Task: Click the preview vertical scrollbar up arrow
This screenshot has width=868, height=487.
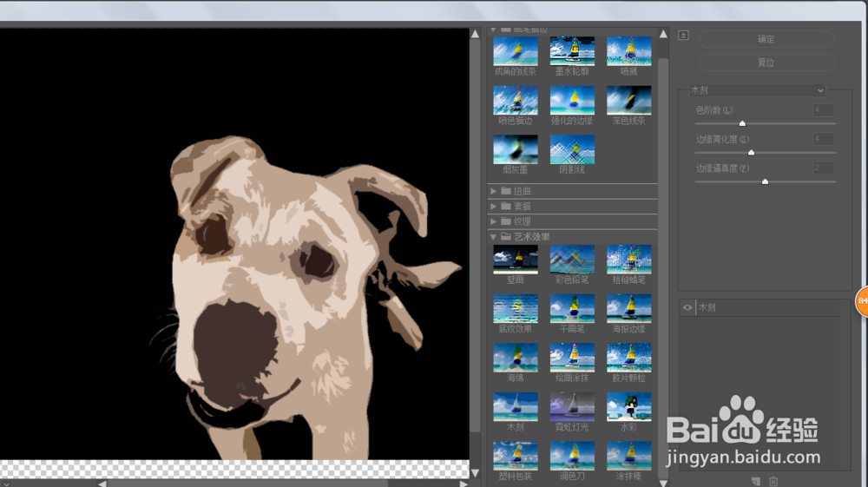Action: click(475, 35)
